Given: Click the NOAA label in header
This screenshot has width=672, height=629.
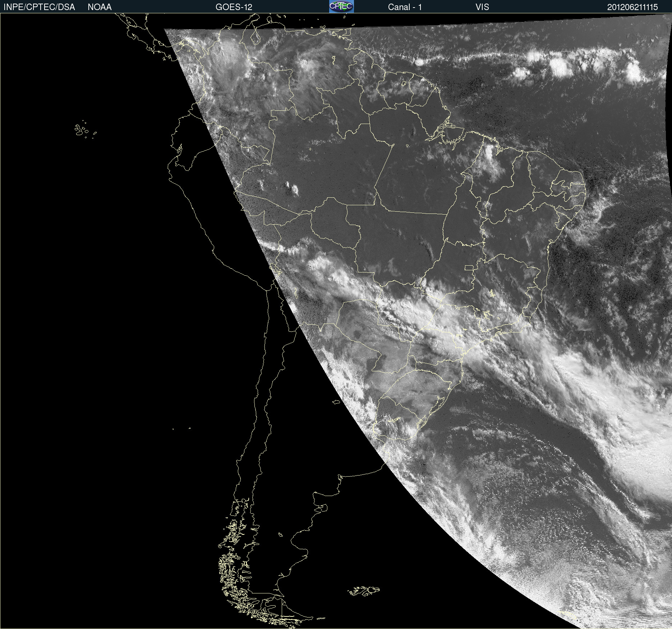Looking at the screenshot, I should [100, 7].
